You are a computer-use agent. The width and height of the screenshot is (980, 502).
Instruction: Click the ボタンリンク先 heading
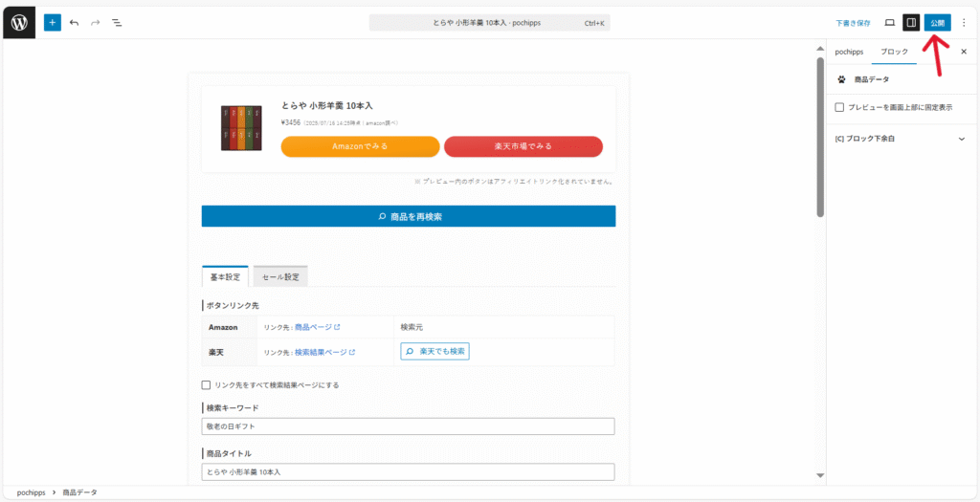pos(232,306)
